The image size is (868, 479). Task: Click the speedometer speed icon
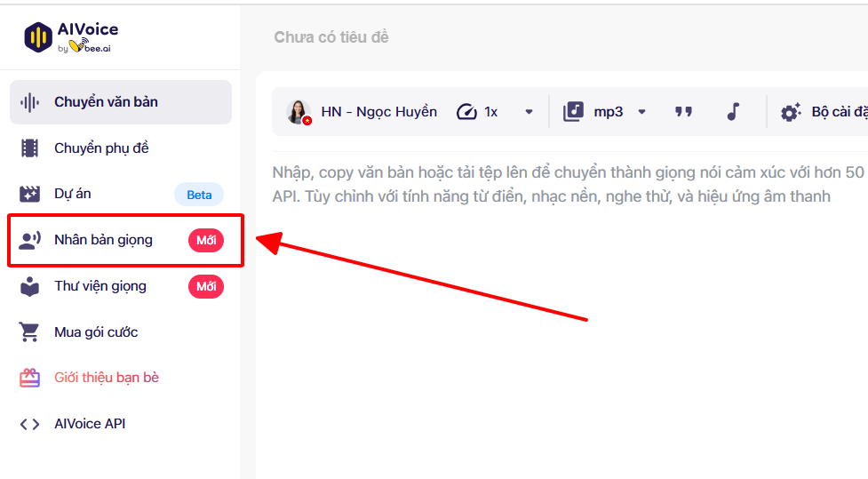(x=466, y=112)
